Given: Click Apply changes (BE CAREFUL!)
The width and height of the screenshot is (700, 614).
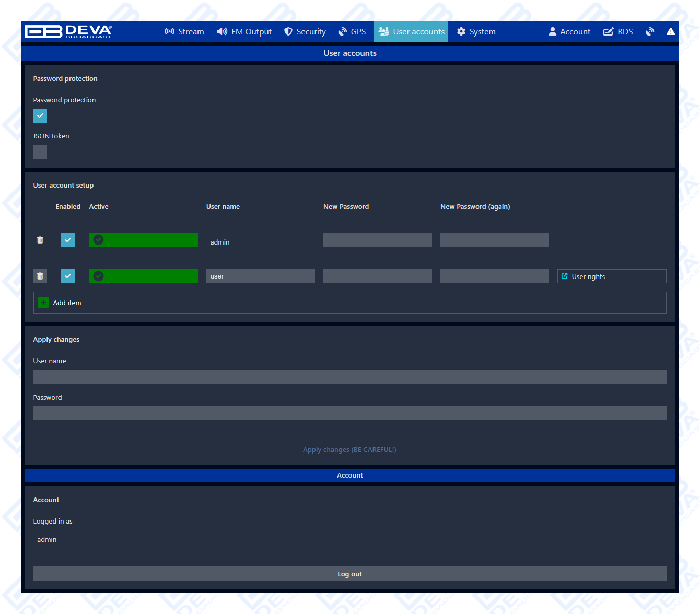Looking at the screenshot, I should click(x=349, y=450).
